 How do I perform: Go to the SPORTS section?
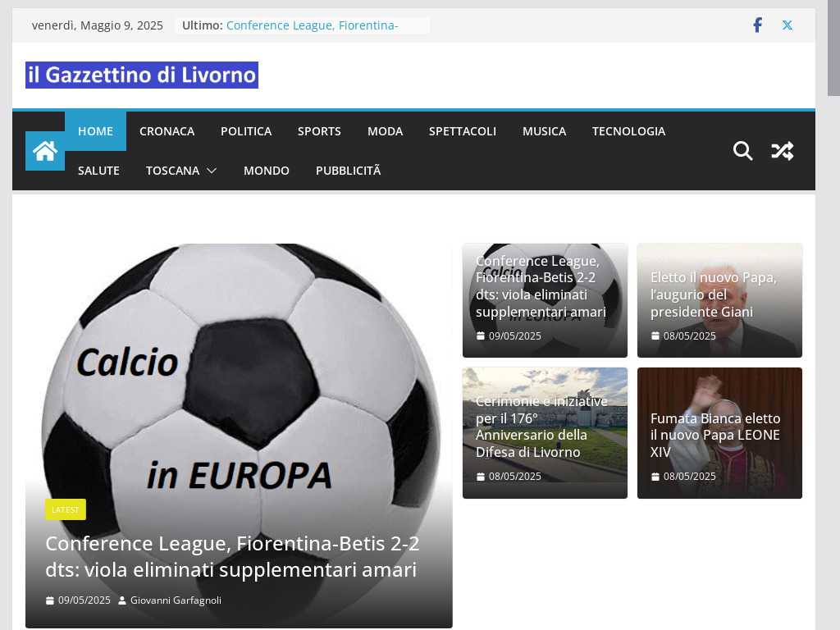(x=319, y=131)
